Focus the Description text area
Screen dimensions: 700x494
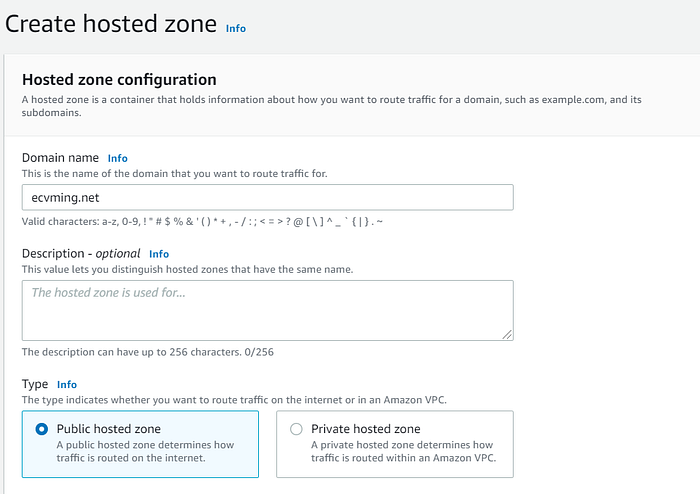pyautogui.click(x=268, y=310)
